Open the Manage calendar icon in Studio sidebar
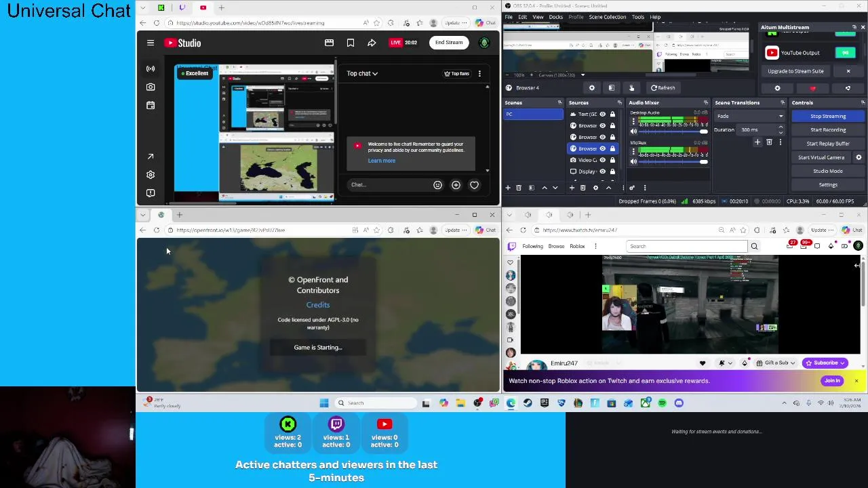Viewport: 868px width, 488px height. click(151, 105)
